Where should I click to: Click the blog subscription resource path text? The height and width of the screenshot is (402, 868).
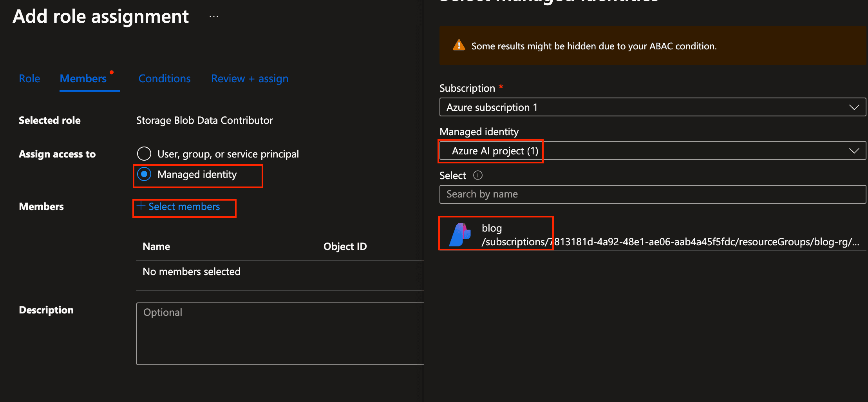(671, 242)
